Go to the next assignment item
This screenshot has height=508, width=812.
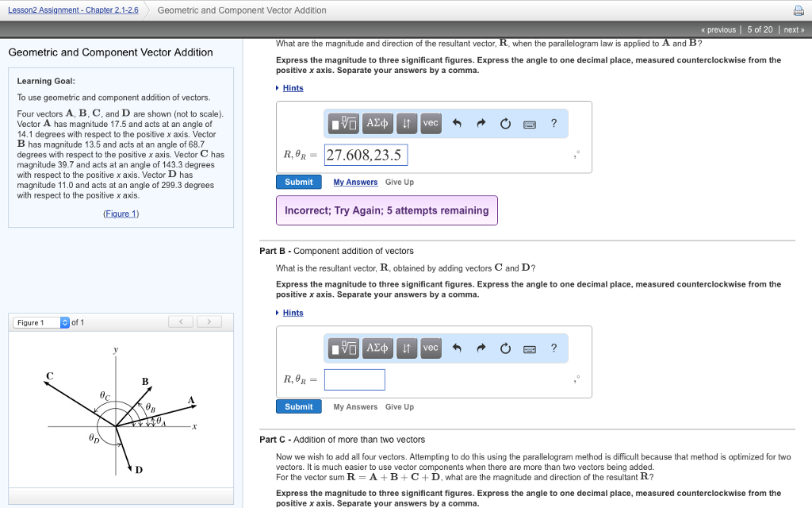click(x=793, y=29)
